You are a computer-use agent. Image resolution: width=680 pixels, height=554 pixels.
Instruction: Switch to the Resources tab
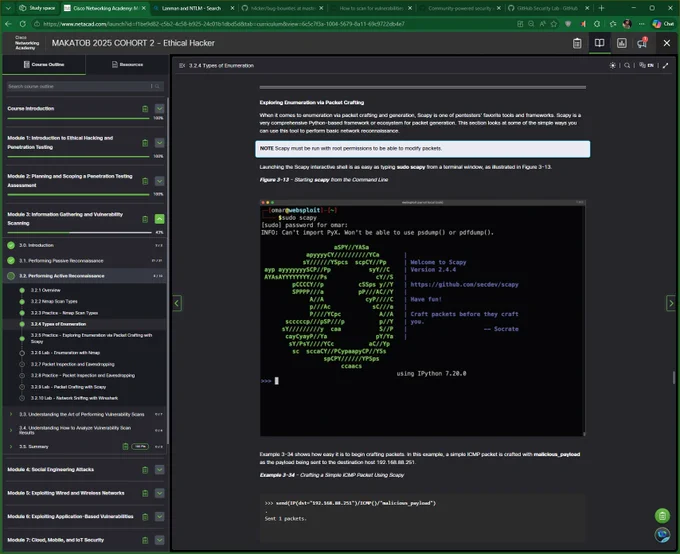pyautogui.click(x=128, y=65)
